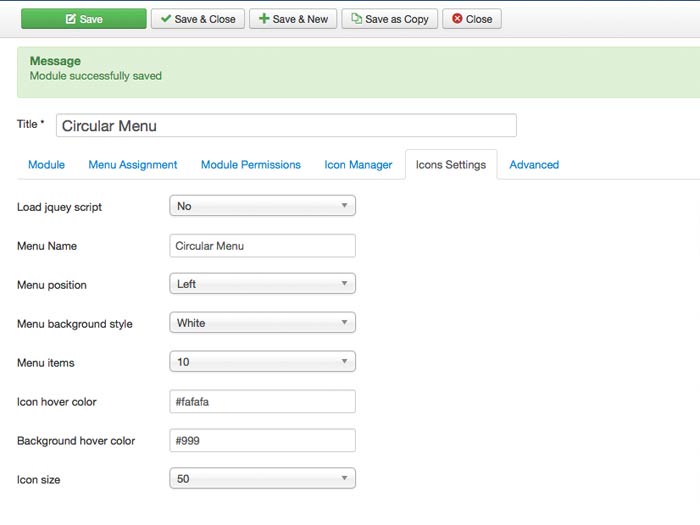Switch to the Module tab

(46, 165)
